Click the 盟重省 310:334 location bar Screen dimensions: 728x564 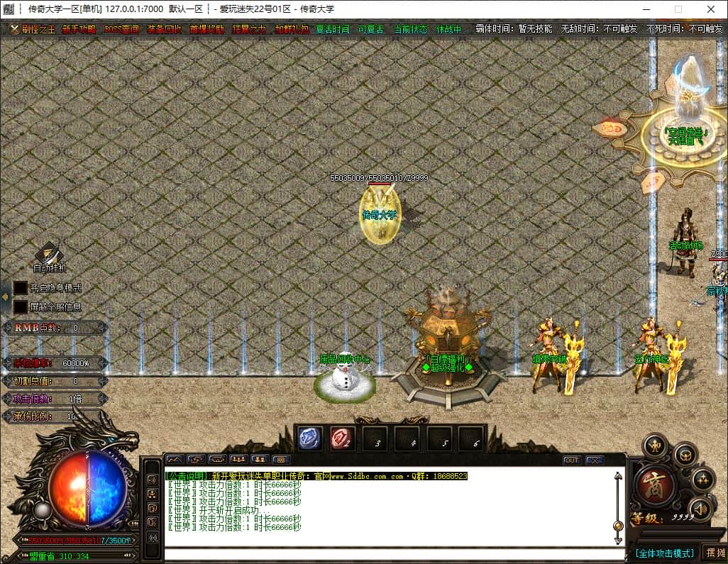[77, 555]
